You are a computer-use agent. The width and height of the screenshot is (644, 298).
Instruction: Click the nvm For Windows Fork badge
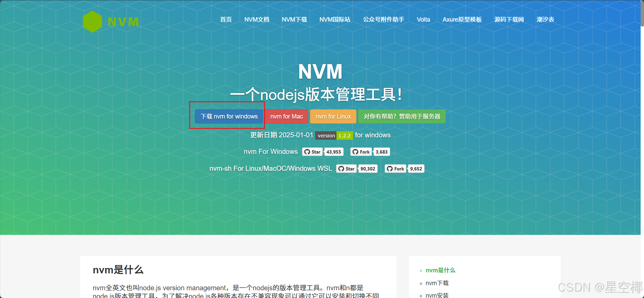point(361,152)
